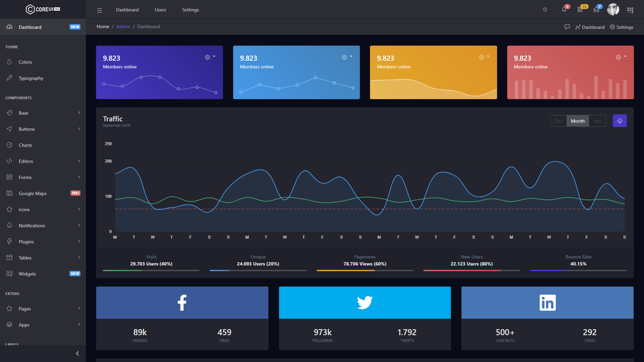Click the Typography theme link

point(32,77)
